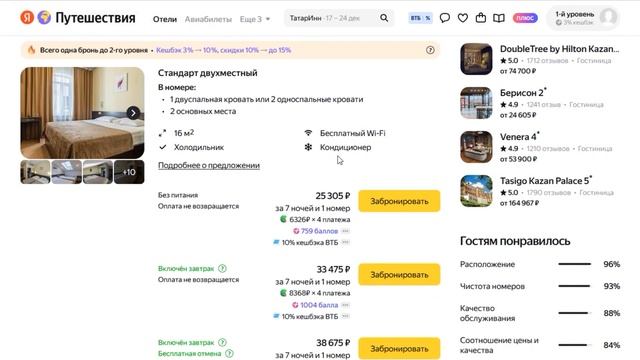The image size is (640, 360).
Task: Expand the "Ещё 3" dropdown menu
Action: (x=255, y=19)
